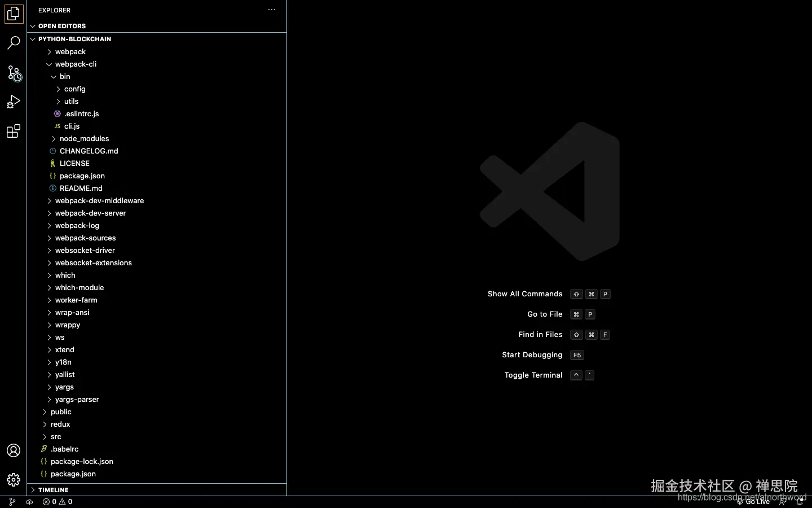The image size is (812, 508).
Task: Open the Accounts menu icon
Action: (x=14, y=450)
